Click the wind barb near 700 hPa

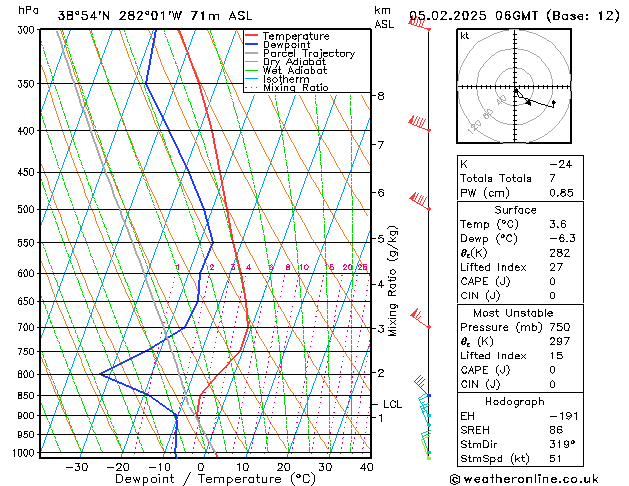(420, 319)
